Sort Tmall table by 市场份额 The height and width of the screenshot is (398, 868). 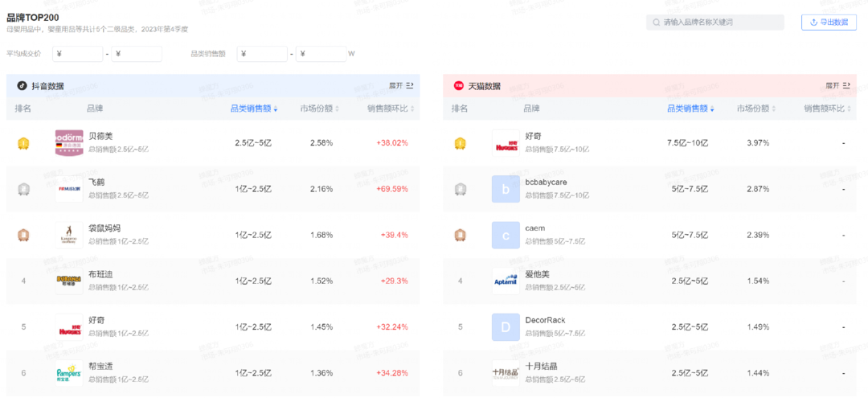click(756, 109)
